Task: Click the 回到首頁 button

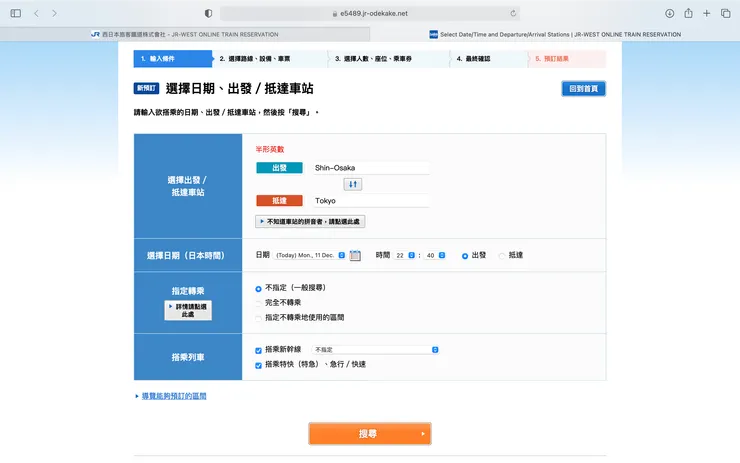Action: 583,89
